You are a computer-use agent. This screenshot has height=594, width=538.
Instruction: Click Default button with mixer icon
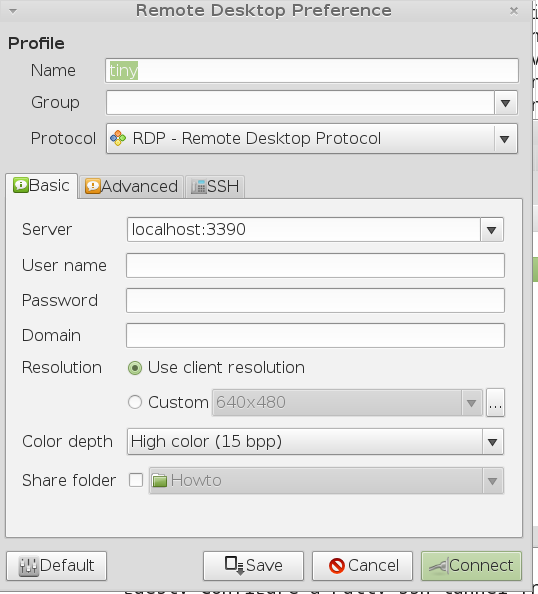click(x=56, y=566)
